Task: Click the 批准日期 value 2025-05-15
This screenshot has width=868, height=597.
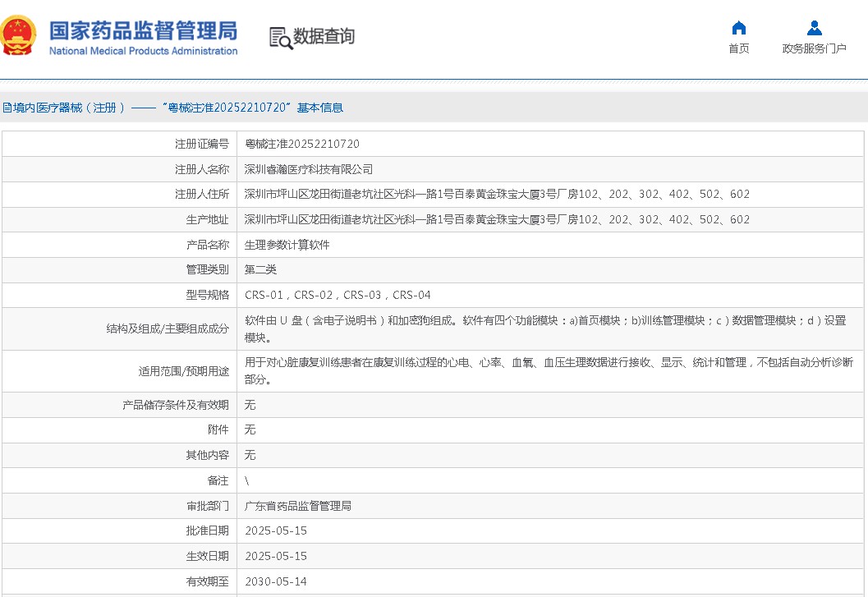Action: pos(276,531)
